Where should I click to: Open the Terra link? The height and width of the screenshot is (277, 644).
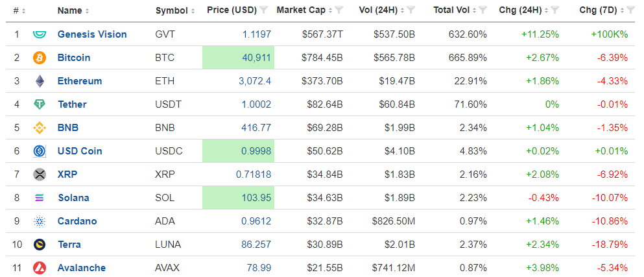pyautogui.click(x=69, y=245)
